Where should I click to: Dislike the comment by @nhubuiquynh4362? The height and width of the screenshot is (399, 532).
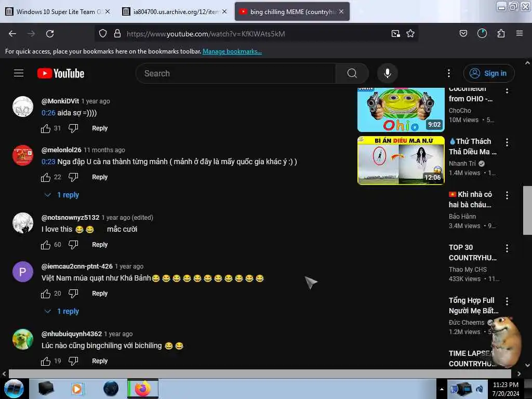pos(73,362)
